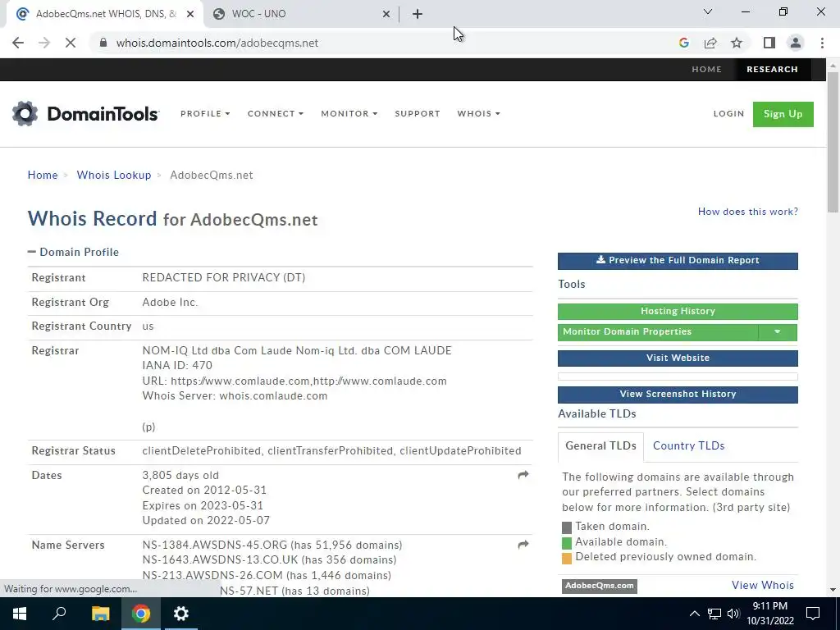
Task: Bookmark this page with the star icon
Action: tap(737, 43)
